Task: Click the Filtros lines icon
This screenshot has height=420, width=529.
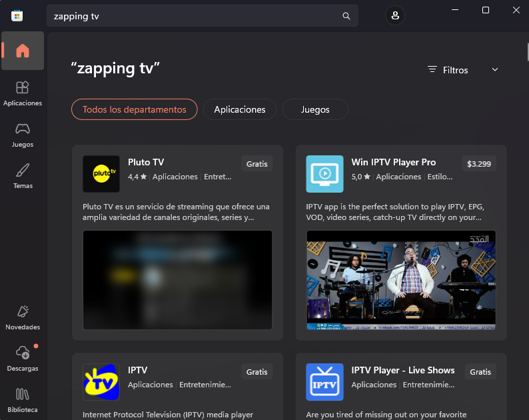Action: [x=432, y=69]
